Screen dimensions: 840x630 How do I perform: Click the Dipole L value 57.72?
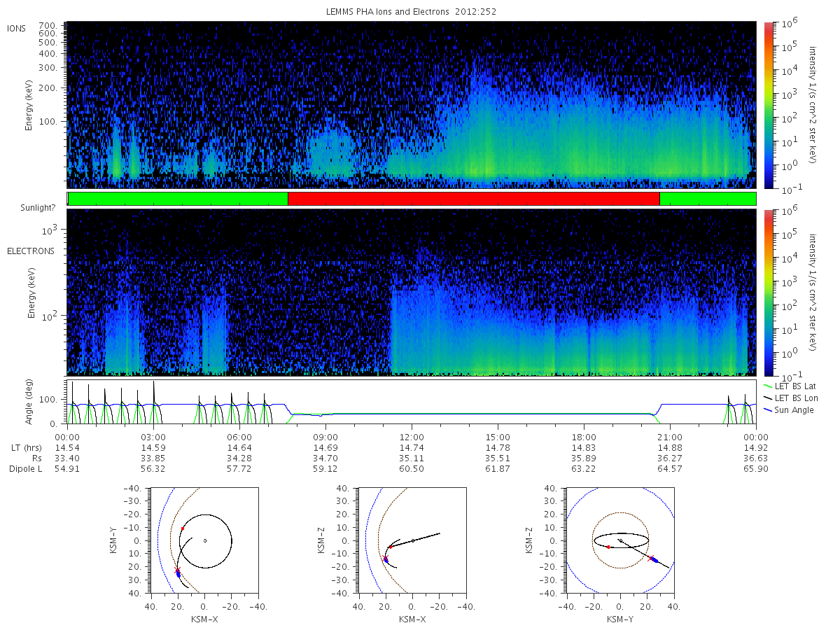239,469
